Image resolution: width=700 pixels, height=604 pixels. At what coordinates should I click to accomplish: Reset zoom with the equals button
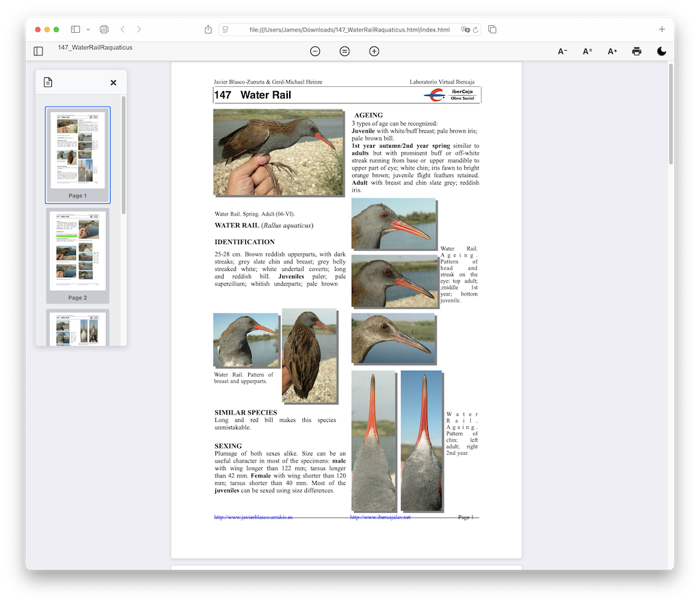point(345,51)
